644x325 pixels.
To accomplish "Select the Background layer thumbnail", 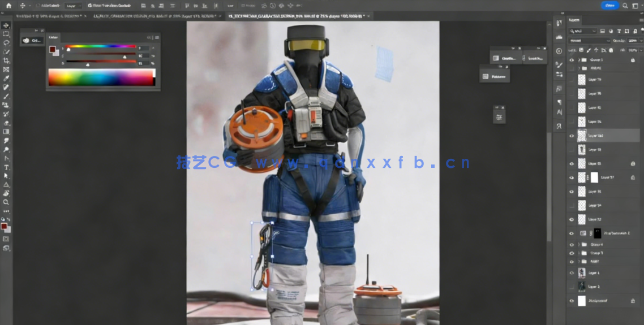I will (x=581, y=301).
